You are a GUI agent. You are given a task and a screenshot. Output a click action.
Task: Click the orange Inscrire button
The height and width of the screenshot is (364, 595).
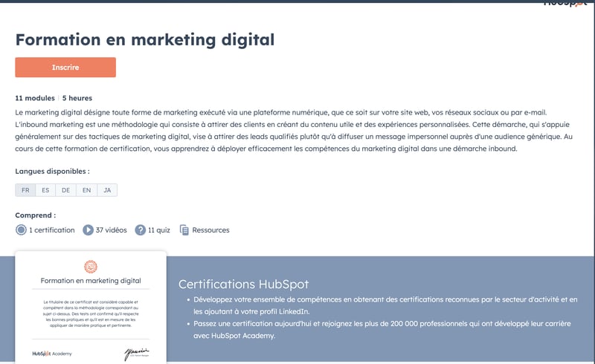tap(65, 67)
